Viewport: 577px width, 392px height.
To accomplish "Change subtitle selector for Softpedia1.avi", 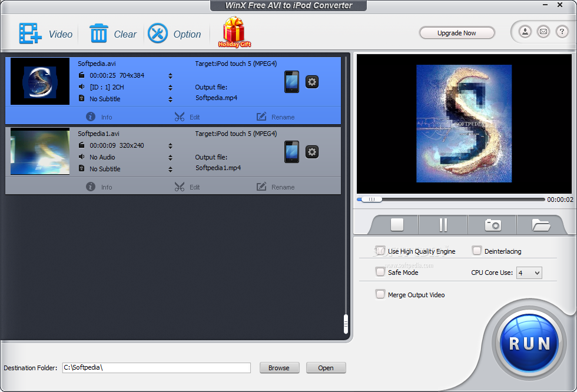I will tap(170, 170).
